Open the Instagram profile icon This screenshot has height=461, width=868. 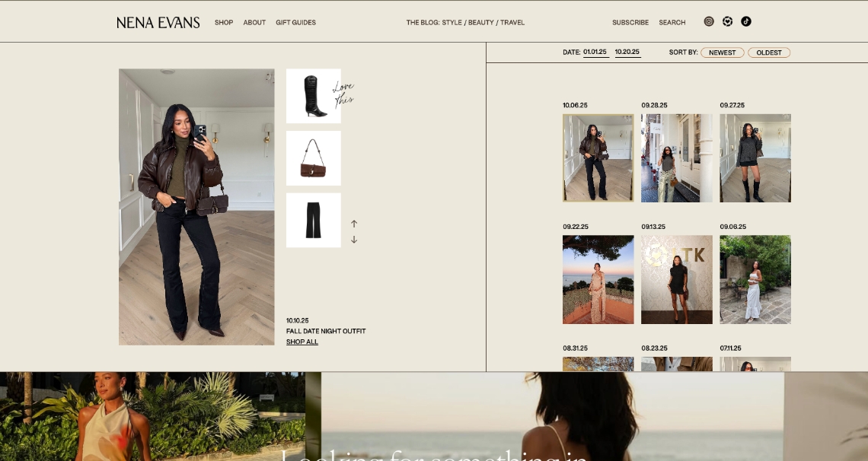point(709,21)
